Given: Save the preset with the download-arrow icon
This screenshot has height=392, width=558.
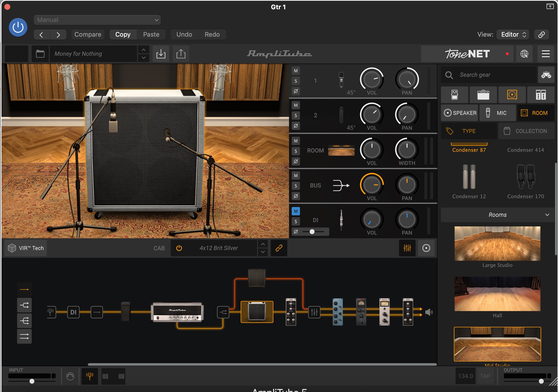Looking at the screenshot, I should point(161,54).
